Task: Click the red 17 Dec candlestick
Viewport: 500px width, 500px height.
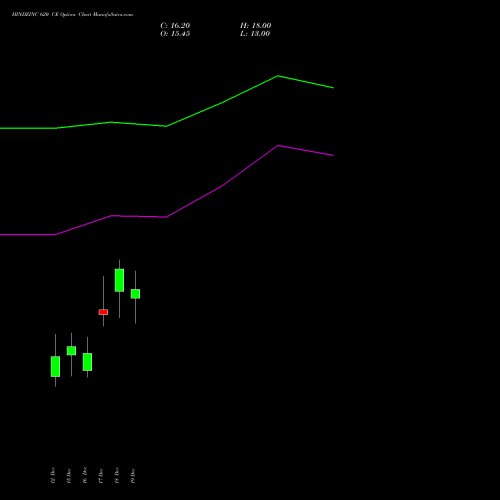Action: [103, 312]
